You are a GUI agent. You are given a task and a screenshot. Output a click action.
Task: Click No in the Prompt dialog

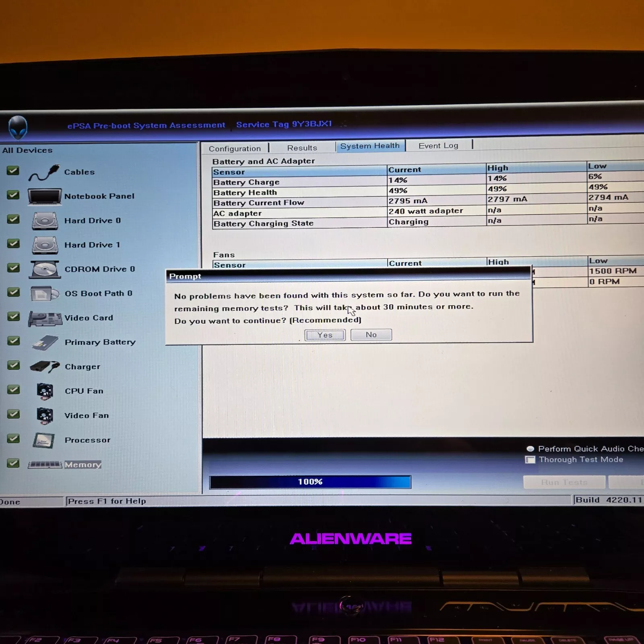click(x=371, y=334)
